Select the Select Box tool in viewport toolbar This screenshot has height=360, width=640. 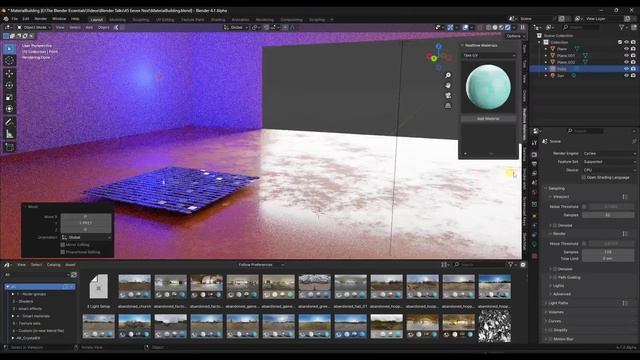click(9, 49)
